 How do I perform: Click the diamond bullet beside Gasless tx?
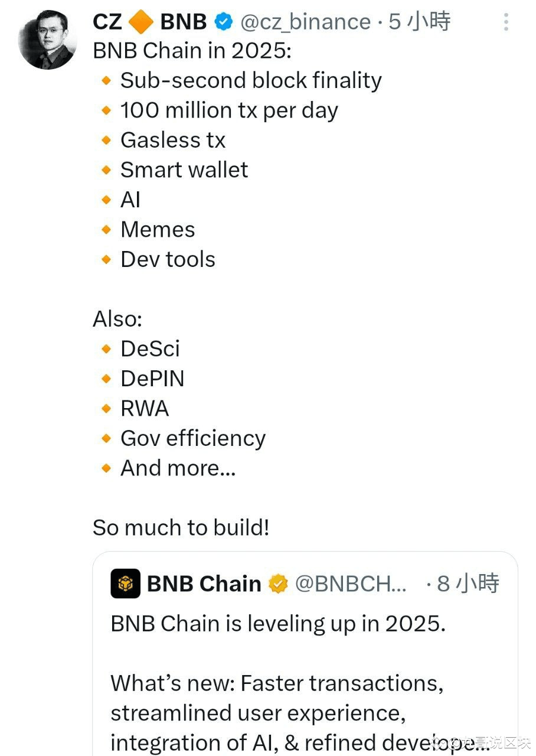tap(106, 140)
